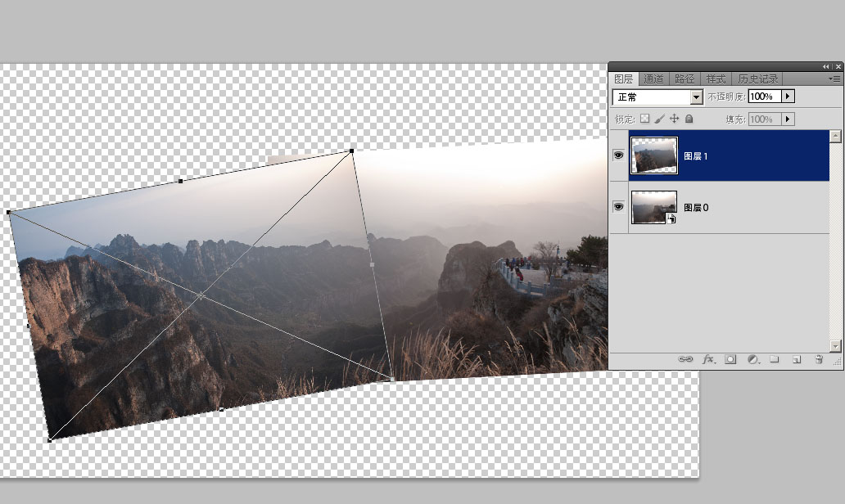Image resolution: width=845 pixels, height=504 pixels.
Task: Click the delete layer trash icon
Action: click(818, 359)
